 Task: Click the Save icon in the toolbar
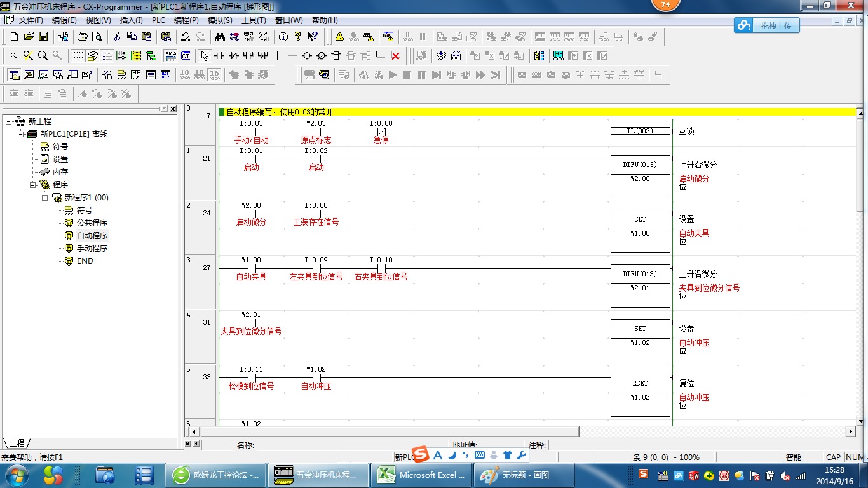43,37
